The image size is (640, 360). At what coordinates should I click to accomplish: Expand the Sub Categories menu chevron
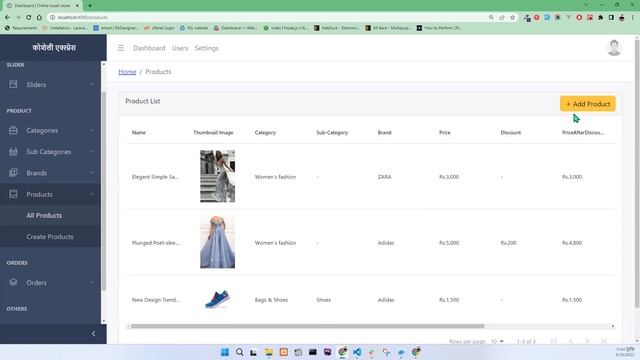(x=91, y=151)
